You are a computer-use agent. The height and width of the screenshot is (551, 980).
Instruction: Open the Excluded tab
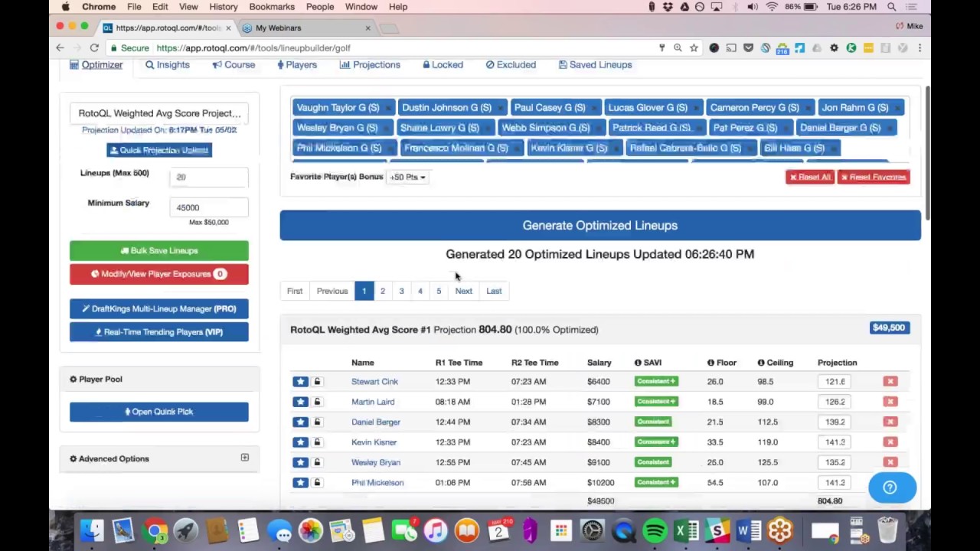511,65
